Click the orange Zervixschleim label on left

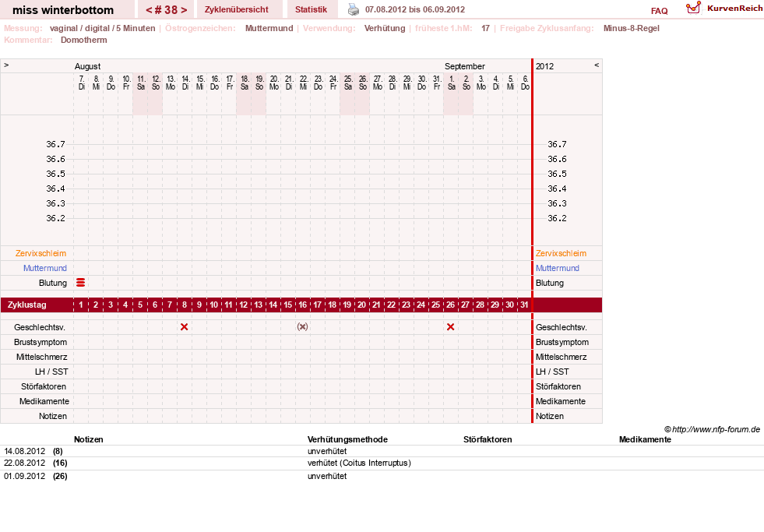[41, 253]
